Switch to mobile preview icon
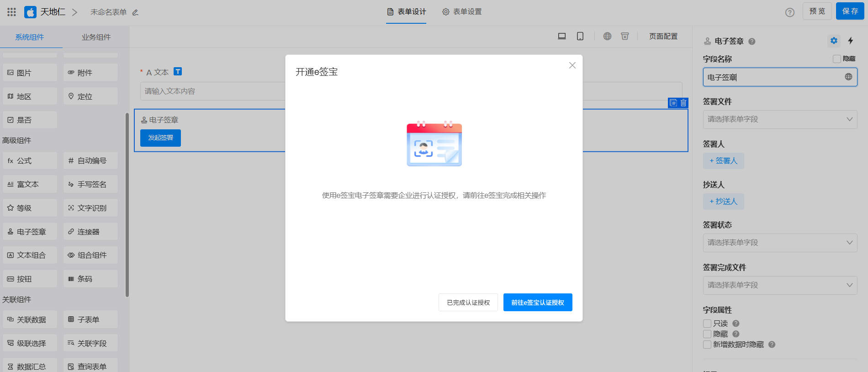This screenshot has height=372, width=868. [580, 36]
